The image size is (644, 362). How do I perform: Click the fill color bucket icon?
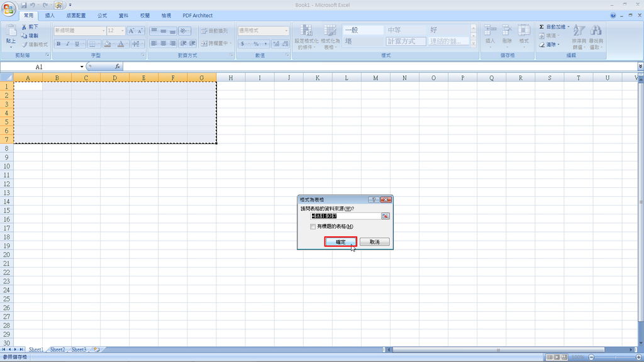pyautogui.click(x=107, y=44)
